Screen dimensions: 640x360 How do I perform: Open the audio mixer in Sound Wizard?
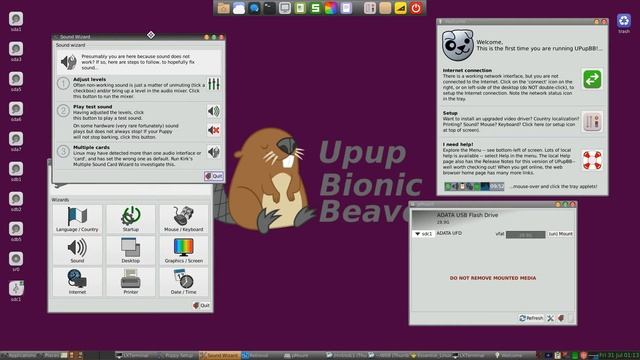click(x=213, y=84)
